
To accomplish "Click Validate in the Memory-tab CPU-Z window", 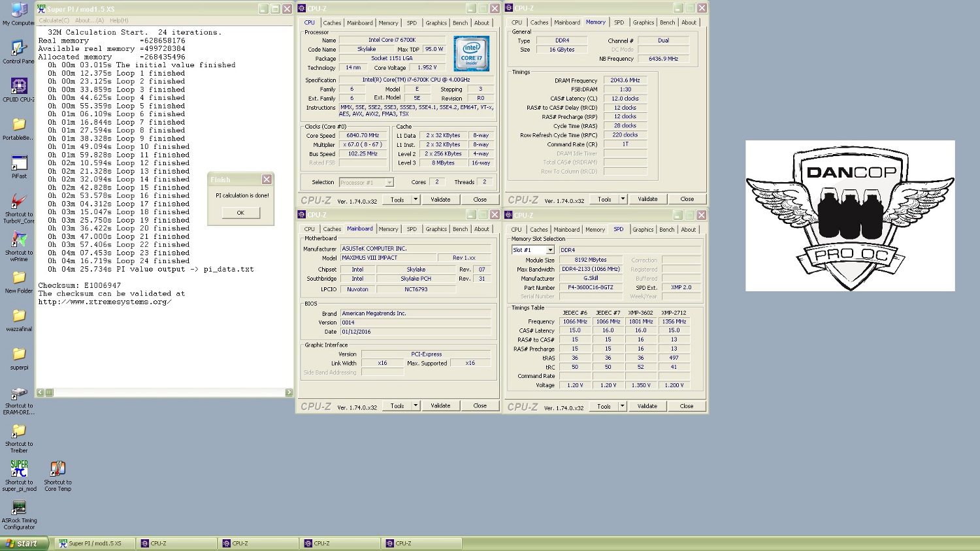I will pyautogui.click(x=647, y=199).
